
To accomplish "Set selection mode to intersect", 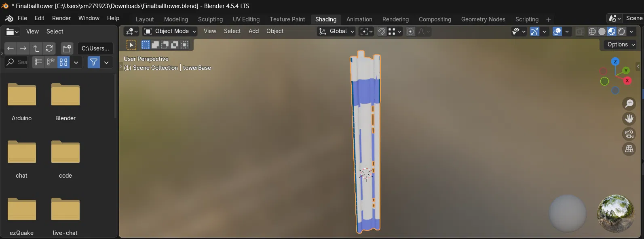I will click(184, 45).
